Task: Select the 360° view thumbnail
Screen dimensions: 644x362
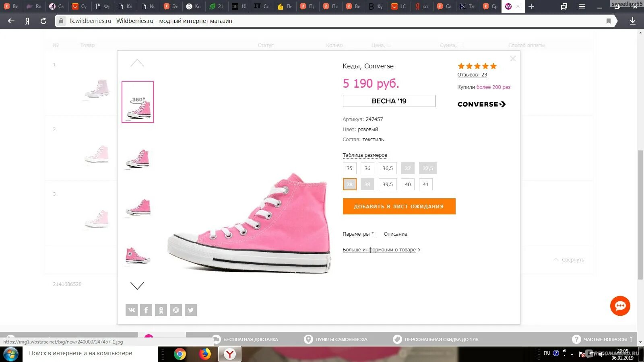Action: pyautogui.click(x=138, y=102)
